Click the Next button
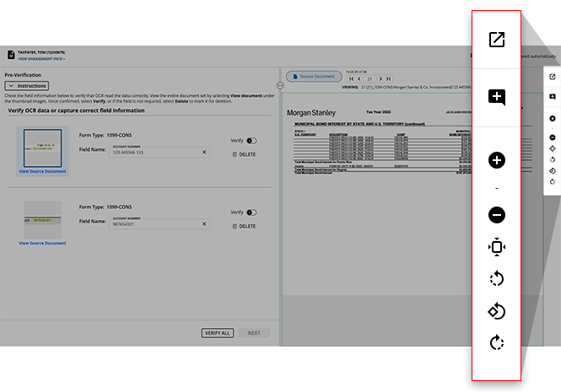Screen dimensions: 561x392 point(254,333)
